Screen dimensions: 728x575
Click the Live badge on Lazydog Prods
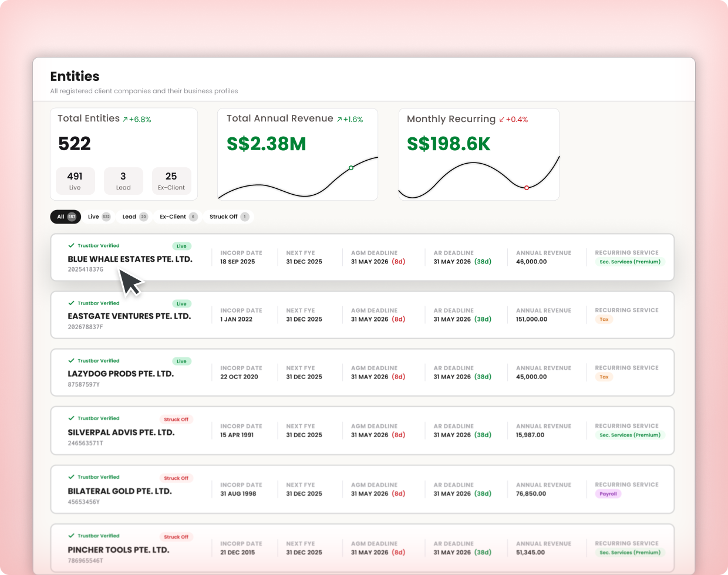tap(182, 361)
